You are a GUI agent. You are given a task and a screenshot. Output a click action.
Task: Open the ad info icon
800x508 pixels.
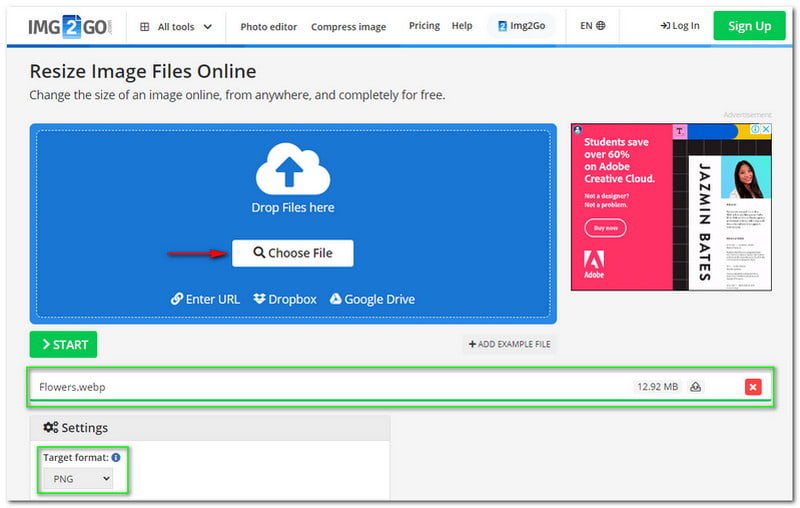755,130
